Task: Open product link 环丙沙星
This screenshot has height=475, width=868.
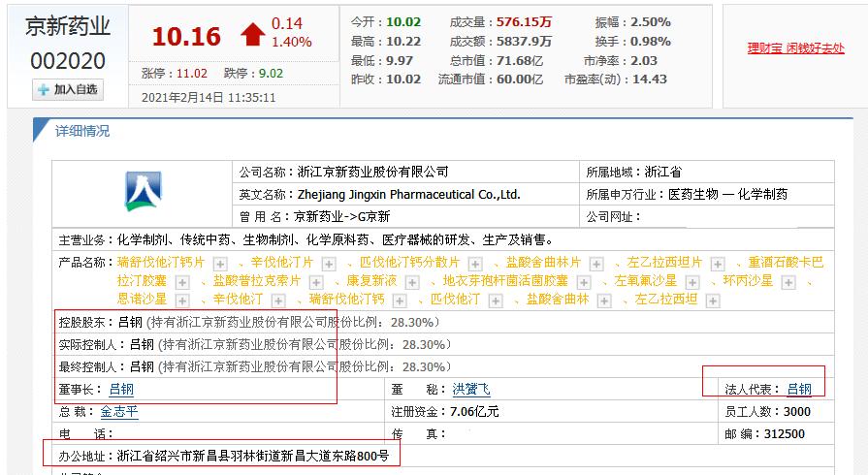Action: [748, 281]
